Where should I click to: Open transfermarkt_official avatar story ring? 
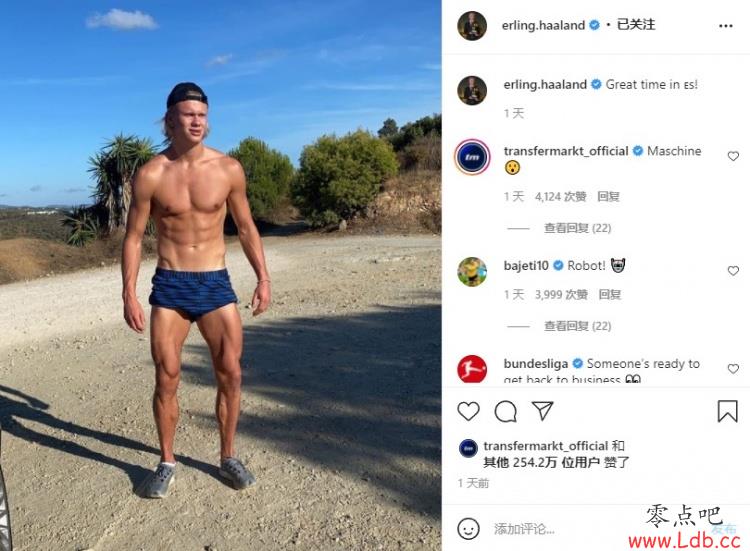click(472, 157)
